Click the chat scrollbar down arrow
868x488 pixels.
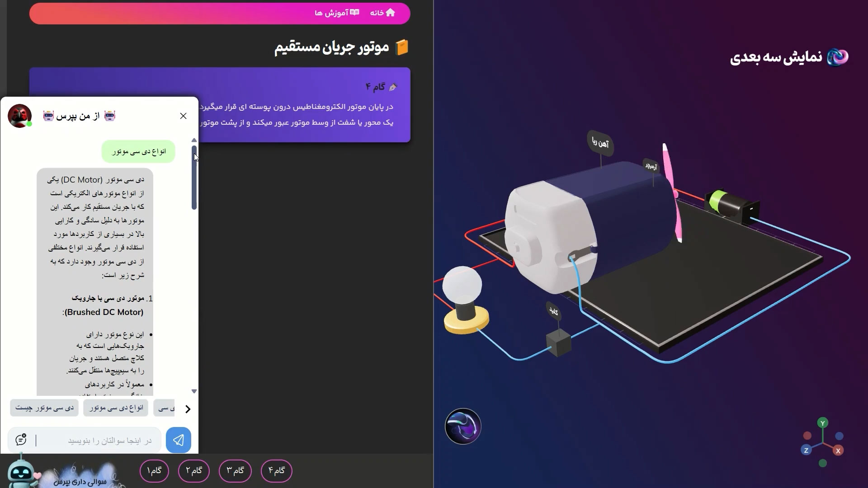pyautogui.click(x=194, y=390)
